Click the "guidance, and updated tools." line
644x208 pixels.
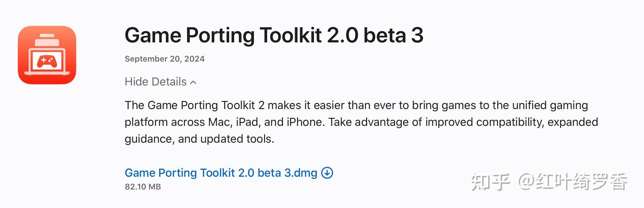199,139
